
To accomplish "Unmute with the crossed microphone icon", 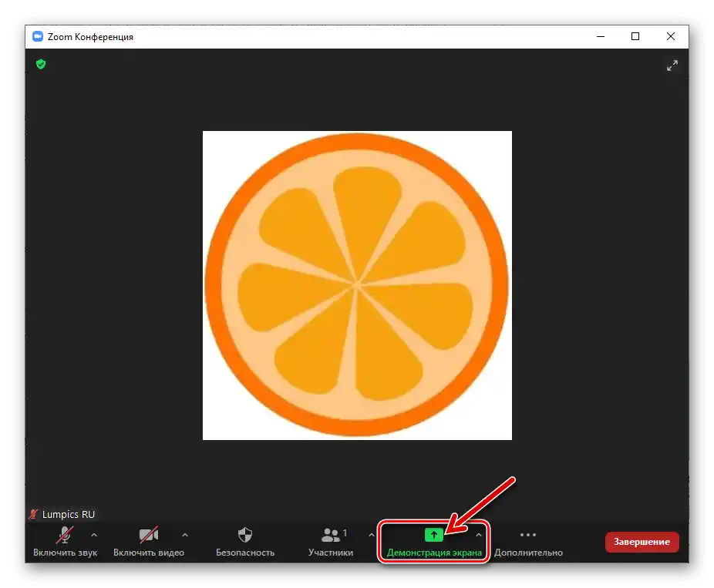I will click(x=65, y=535).
